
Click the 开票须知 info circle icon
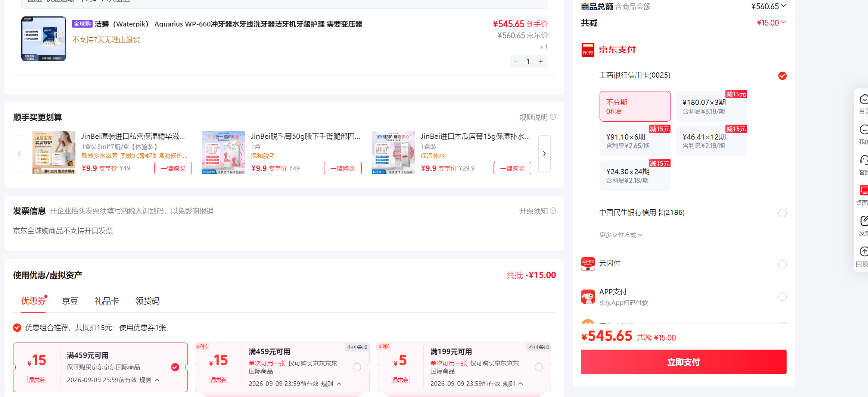pyautogui.click(x=553, y=211)
